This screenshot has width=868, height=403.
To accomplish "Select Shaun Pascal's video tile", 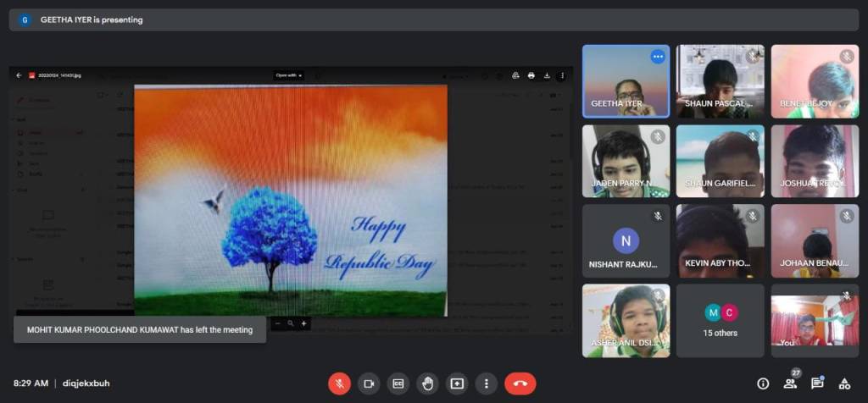I will point(720,80).
